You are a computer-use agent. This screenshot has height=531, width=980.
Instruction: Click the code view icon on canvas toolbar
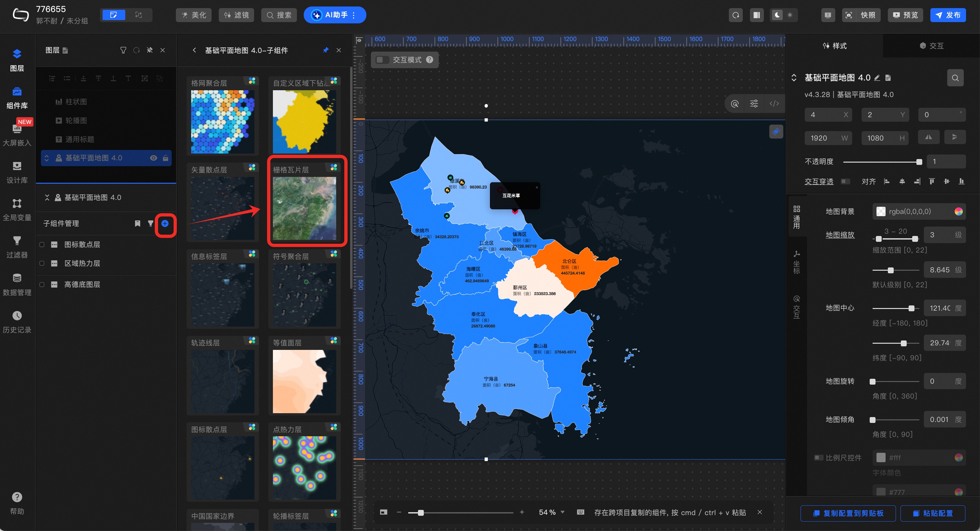point(774,104)
